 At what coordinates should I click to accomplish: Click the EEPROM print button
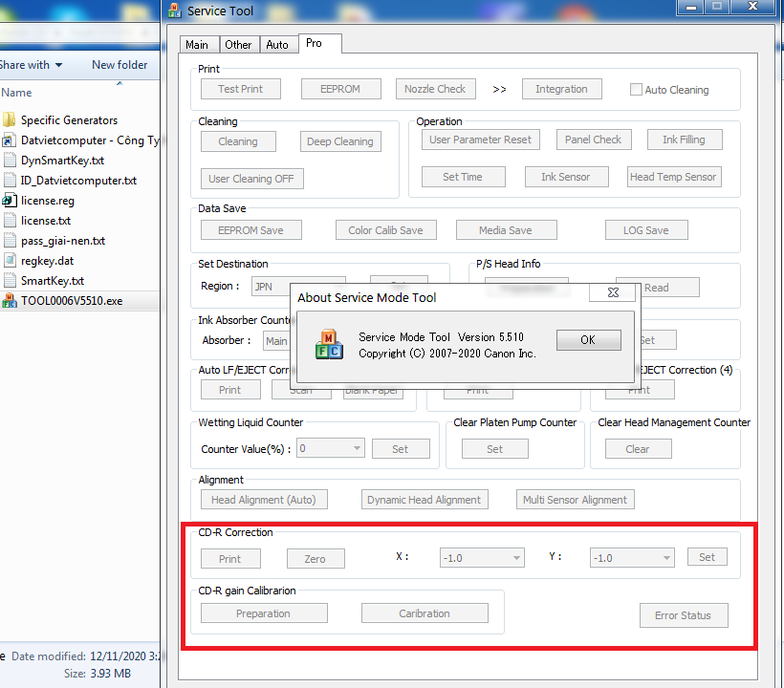click(340, 89)
